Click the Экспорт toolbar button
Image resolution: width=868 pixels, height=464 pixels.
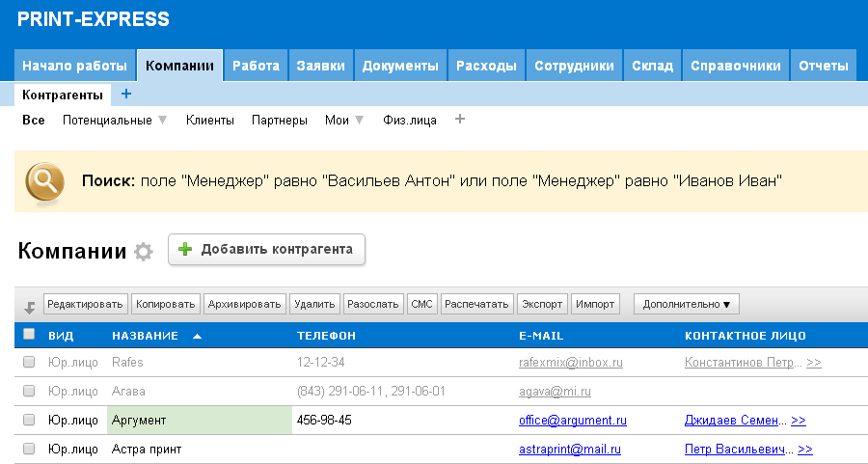[542, 304]
